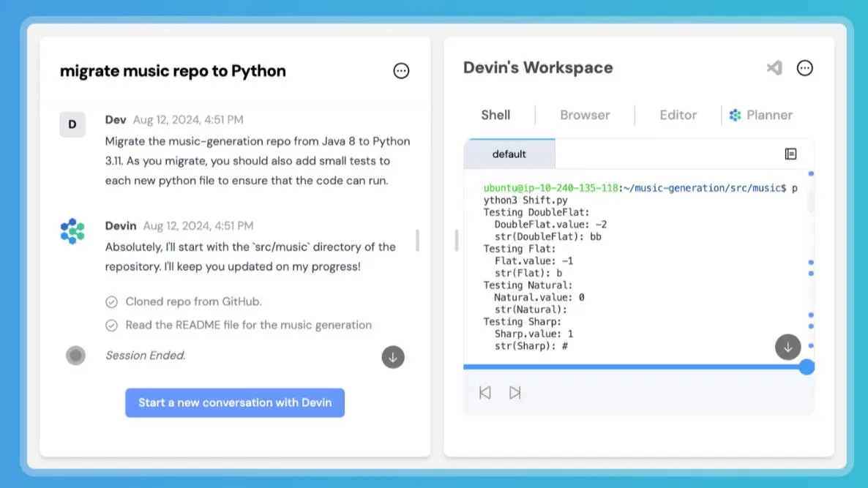This screenshot has width=868, height=488.
Task: Click the Planner tab sparkle icon
Action: click(x=735, y=115)
